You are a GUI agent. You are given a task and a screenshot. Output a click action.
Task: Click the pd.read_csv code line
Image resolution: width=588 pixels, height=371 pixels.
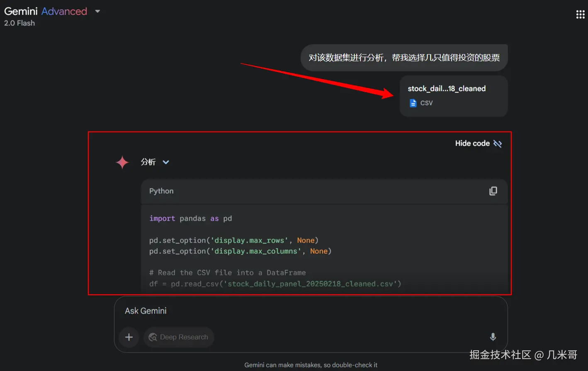coord(275,284)
